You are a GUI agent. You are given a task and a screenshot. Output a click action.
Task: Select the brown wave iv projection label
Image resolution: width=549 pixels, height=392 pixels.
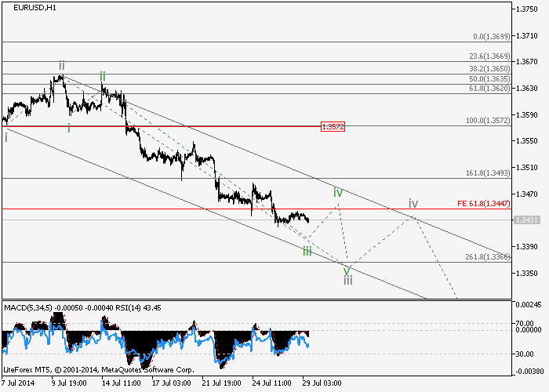pyautogui.click(x=413, y=203)
